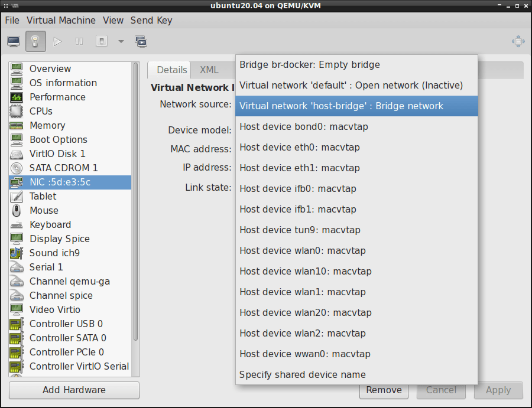Switch to the XML tab
This screenshot has width=532, height=408.
pyautogui.click(x=209, y=70)
